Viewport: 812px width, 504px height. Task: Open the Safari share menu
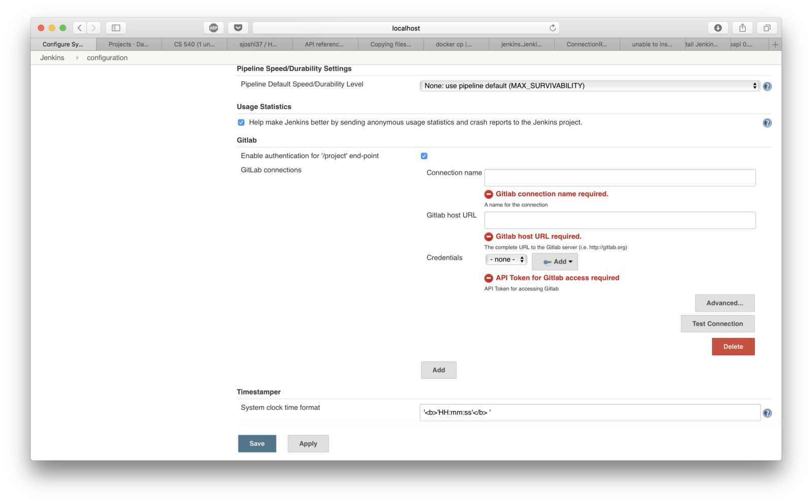(x=742, y=28)
